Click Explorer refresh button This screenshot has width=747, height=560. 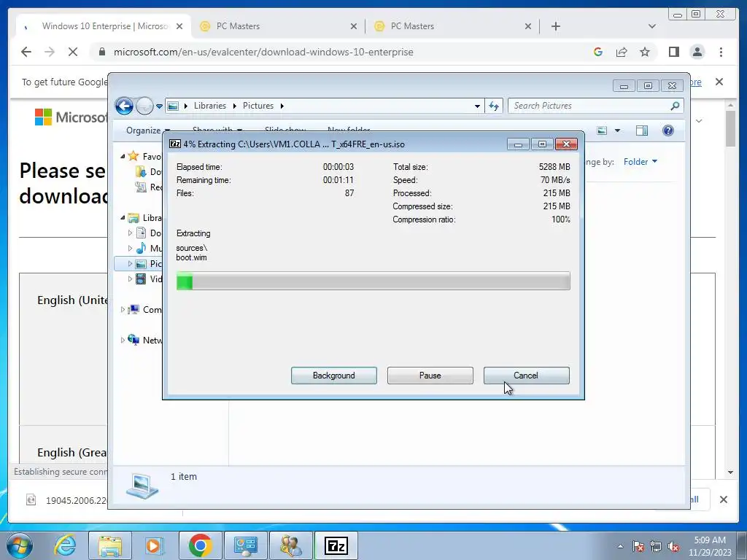coord(494,106)
